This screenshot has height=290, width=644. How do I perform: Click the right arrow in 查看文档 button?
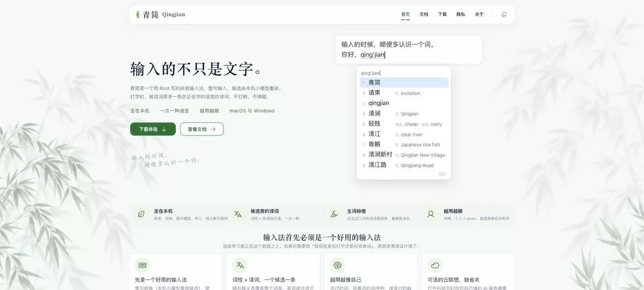[x=213, y=129]
